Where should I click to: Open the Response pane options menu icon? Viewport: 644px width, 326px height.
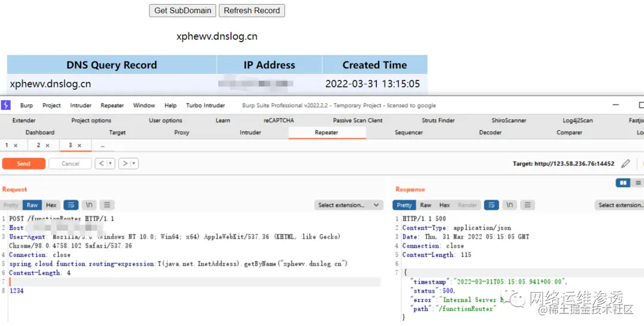(527, 205)
